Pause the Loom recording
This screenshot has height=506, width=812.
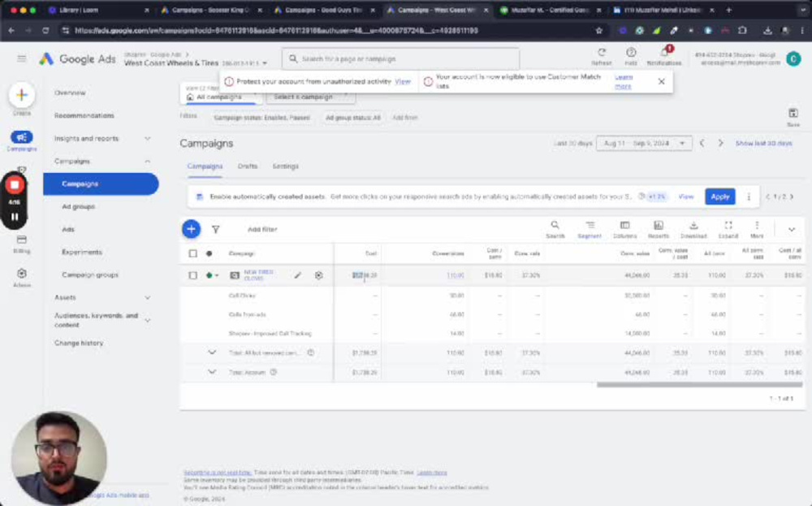tap(15, 217)
